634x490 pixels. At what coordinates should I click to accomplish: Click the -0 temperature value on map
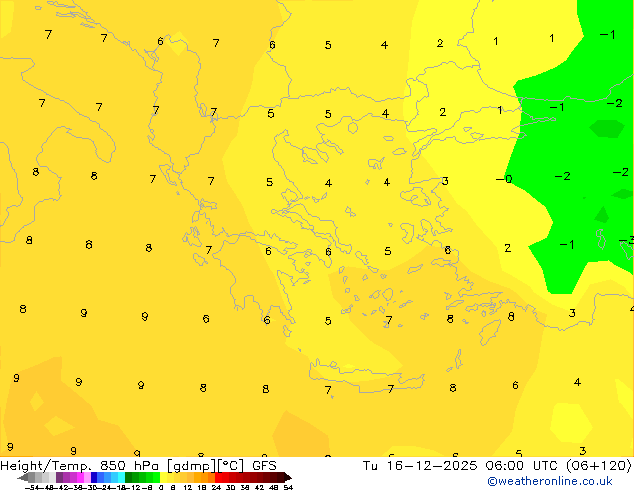(504, 179)
